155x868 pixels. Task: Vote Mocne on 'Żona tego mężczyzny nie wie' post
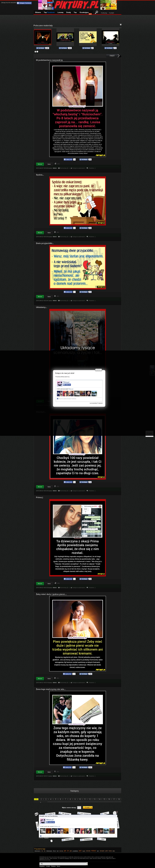(x=40, y=772)
